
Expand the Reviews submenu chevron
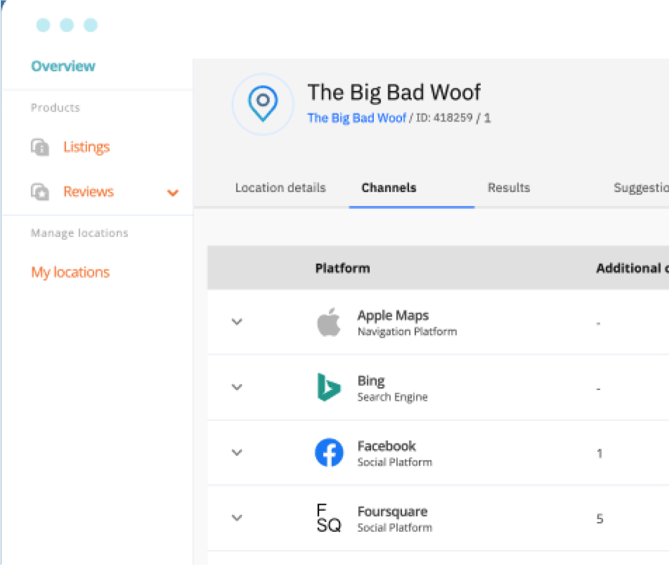point(172,193)
